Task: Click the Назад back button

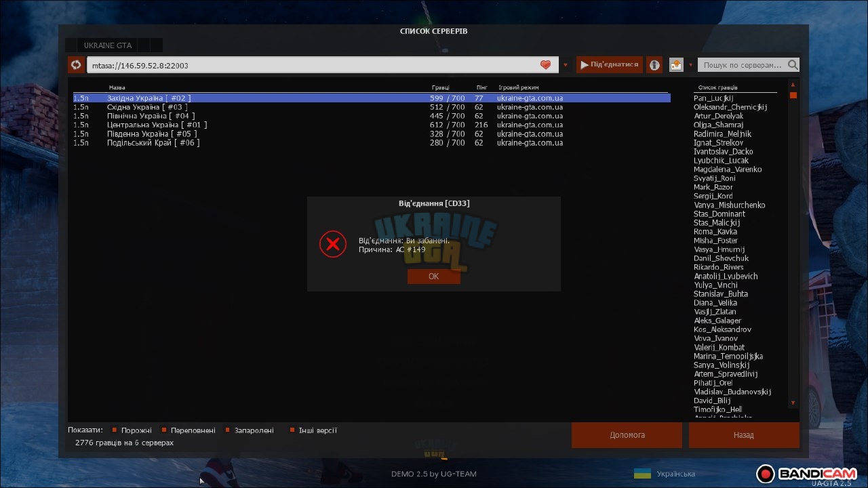Action: click(x=744, y=435)
